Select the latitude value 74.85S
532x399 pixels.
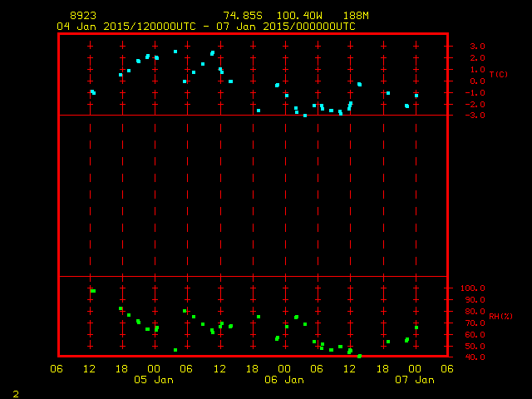click(x=243, y=16)
